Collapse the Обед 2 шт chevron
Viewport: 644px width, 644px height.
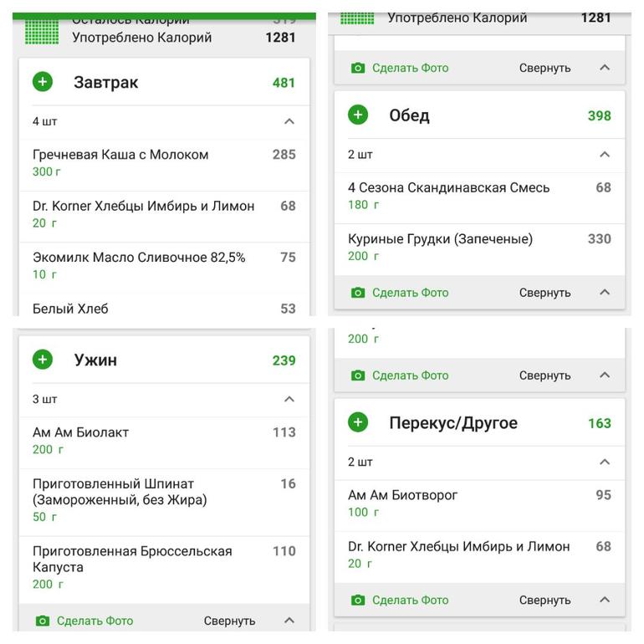click(x=605, y=155)
